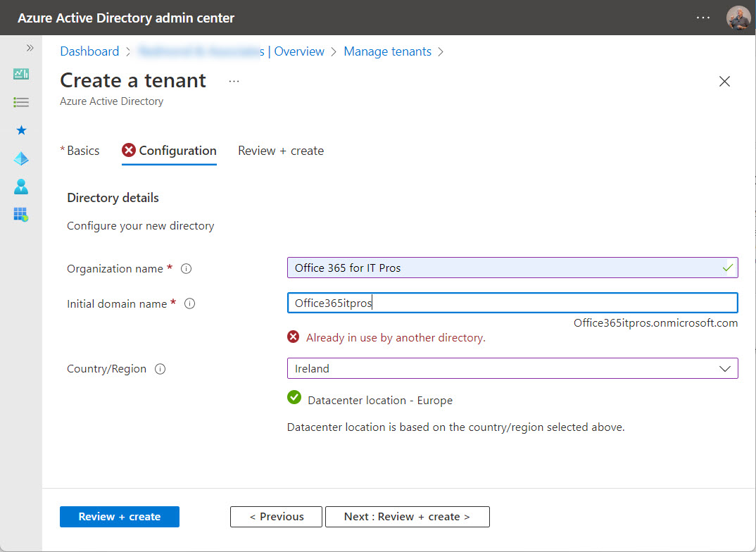This screenshot has height=552, width=756.
Task: Click 'Datacenter location - Europe' text
Action: 380,401
